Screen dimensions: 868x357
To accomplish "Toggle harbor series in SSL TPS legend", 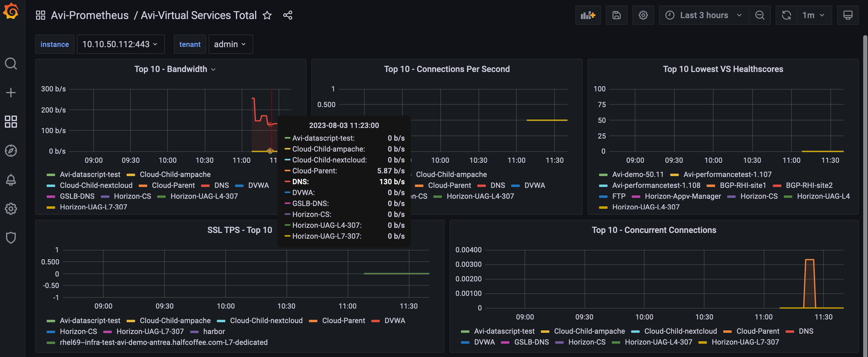I will click(x=214, y=331).
